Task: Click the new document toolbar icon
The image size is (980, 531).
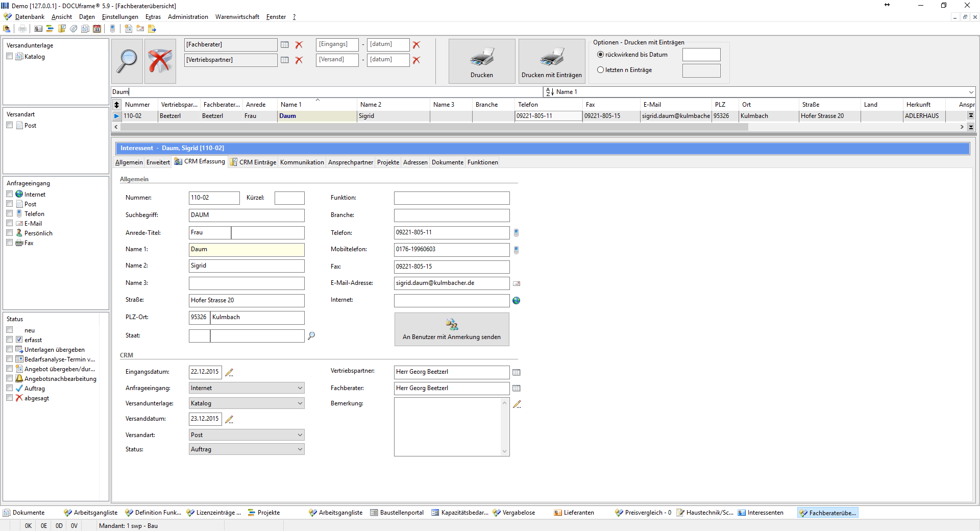Action: 129,29
